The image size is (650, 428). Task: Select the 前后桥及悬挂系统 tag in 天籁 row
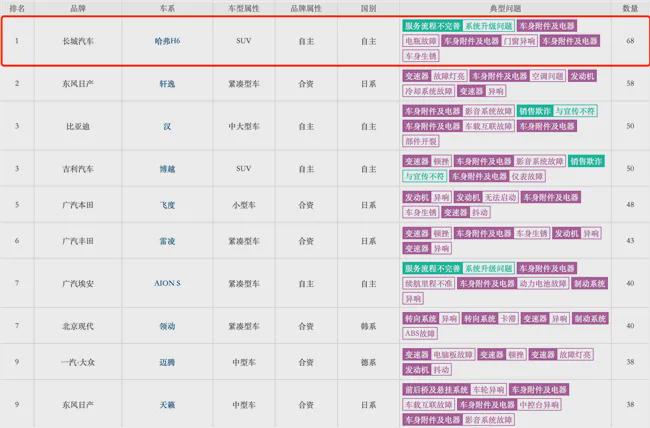coord(437,389)
